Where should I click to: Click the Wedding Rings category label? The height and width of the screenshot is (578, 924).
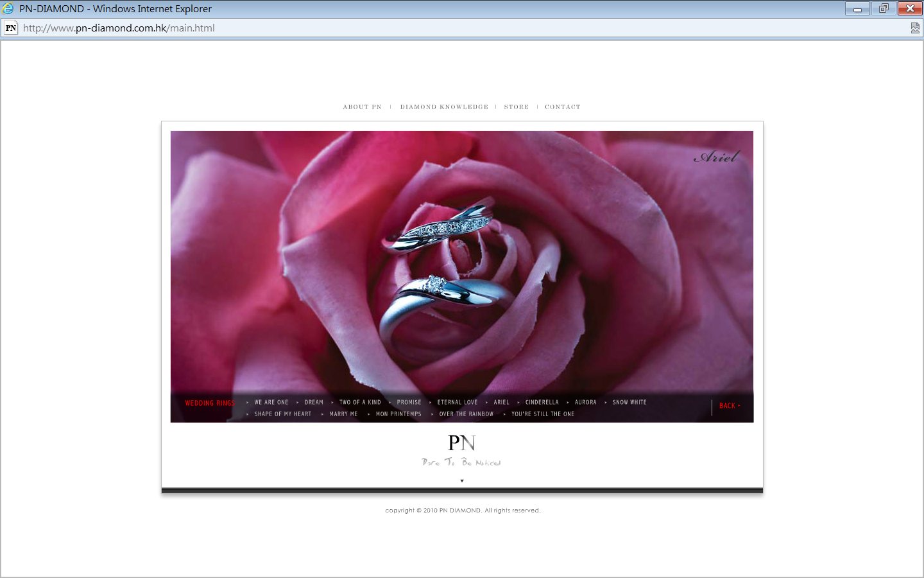pyautogui.click(x=210, y=403)
